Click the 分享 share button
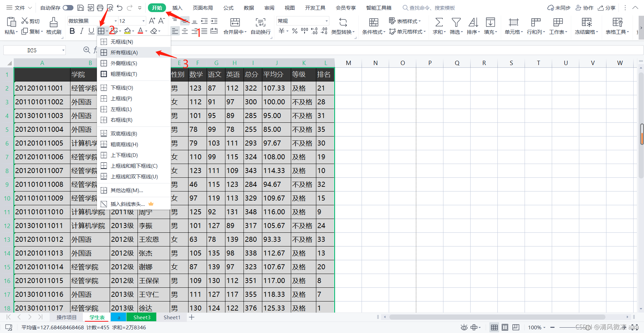This screenshot has width=644, height=333. 606,8
